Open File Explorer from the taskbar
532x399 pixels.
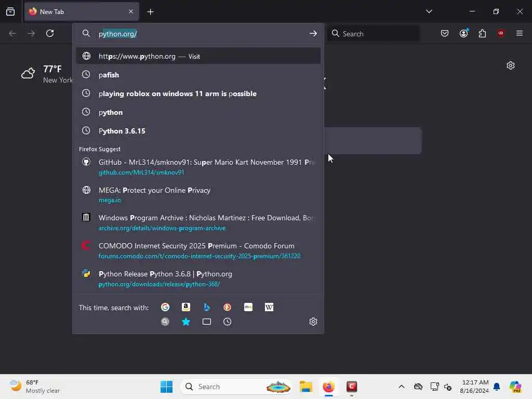coord(305,387)
